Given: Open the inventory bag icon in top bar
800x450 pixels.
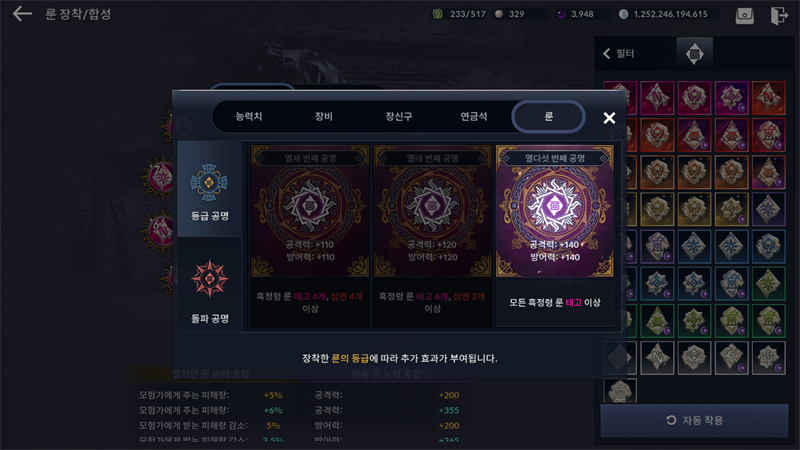Looking at the screenshot, I should [x=744, y=15].
